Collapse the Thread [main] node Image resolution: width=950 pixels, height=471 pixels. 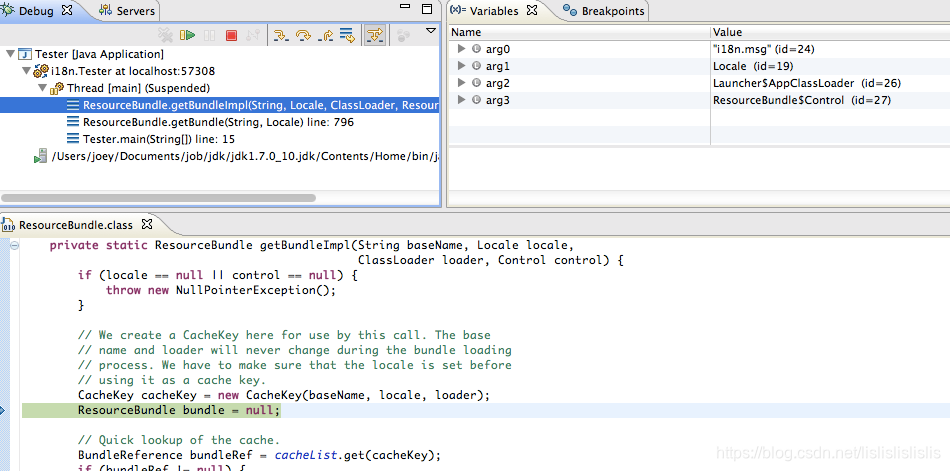42,88
